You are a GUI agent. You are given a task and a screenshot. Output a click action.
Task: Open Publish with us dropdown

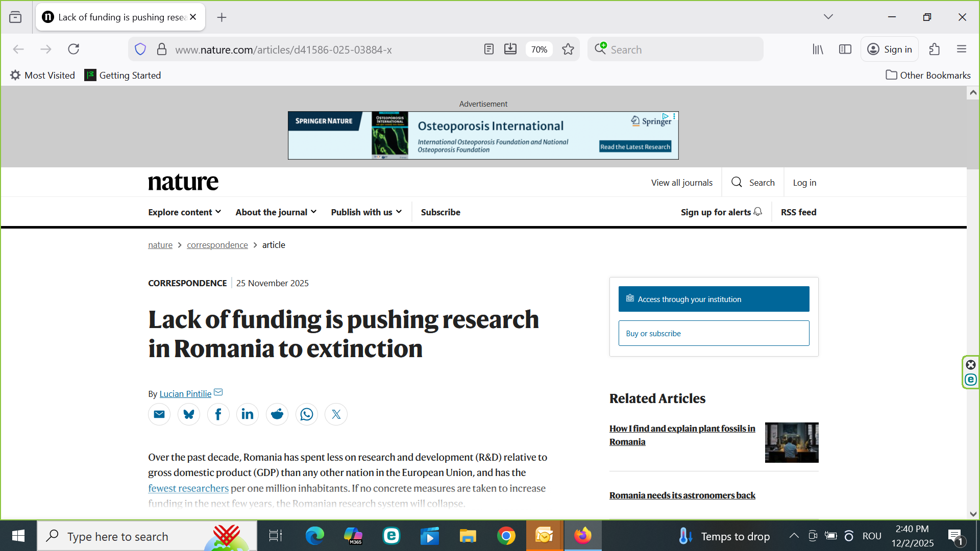click(x=366, y=212)
